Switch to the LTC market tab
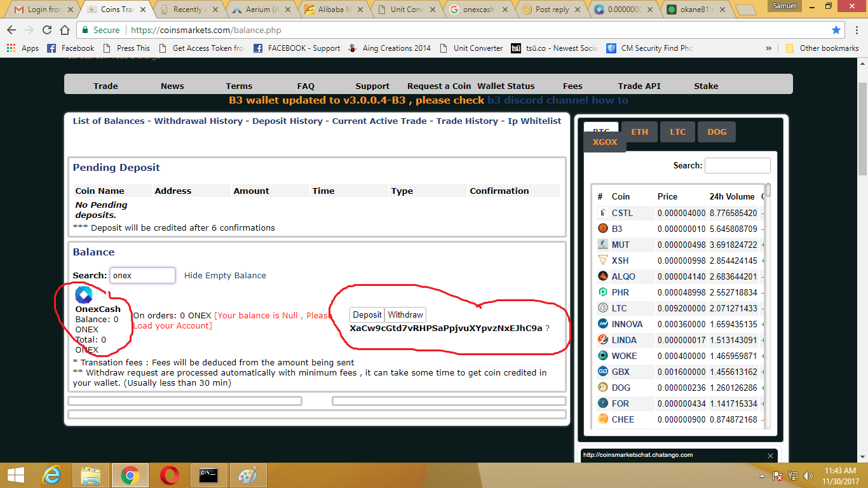 (678, 132)
